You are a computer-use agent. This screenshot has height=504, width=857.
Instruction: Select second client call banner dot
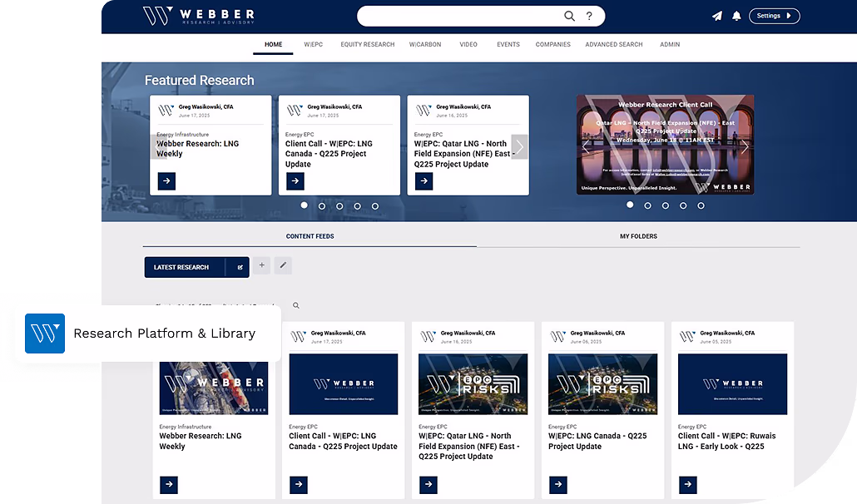(647, 205)
